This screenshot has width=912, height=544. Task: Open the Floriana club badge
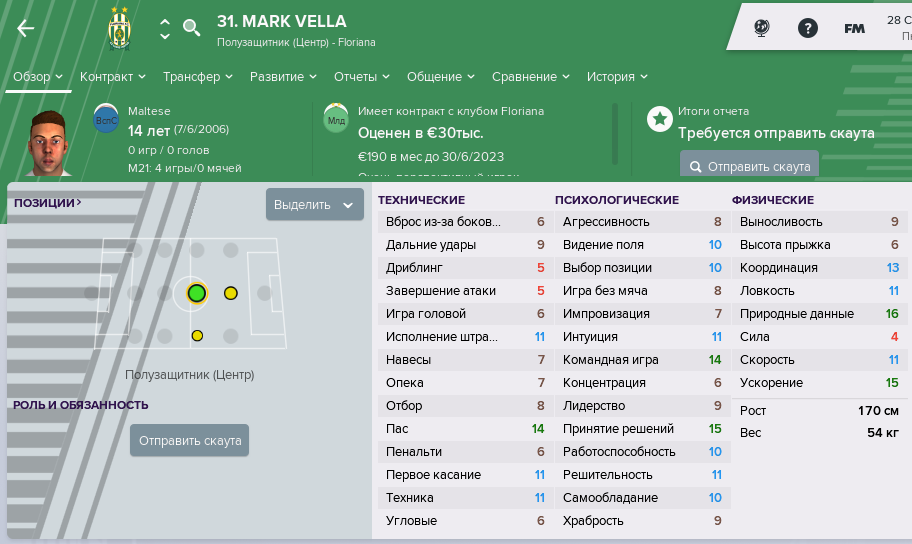coord(119,28)
